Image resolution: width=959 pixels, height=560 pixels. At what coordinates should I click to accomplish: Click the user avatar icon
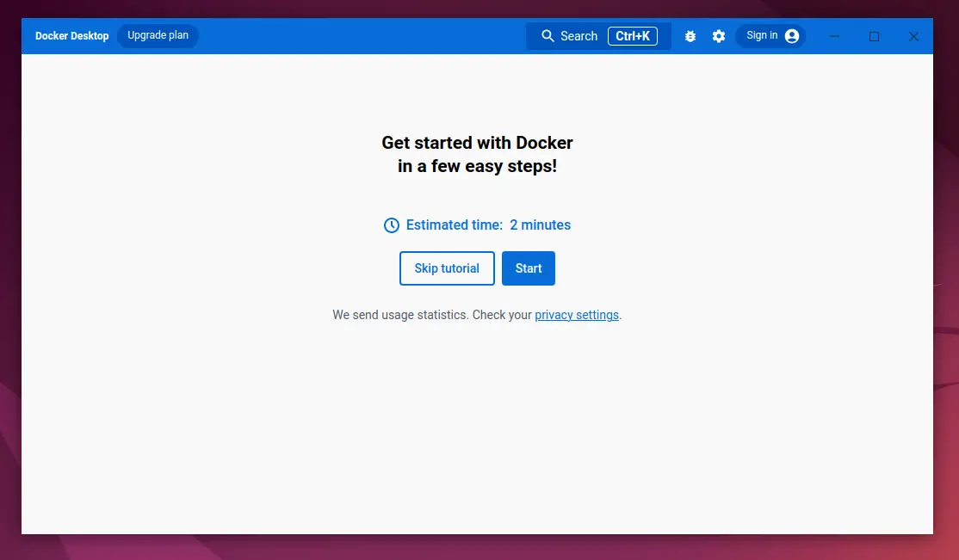pos(791,36)
